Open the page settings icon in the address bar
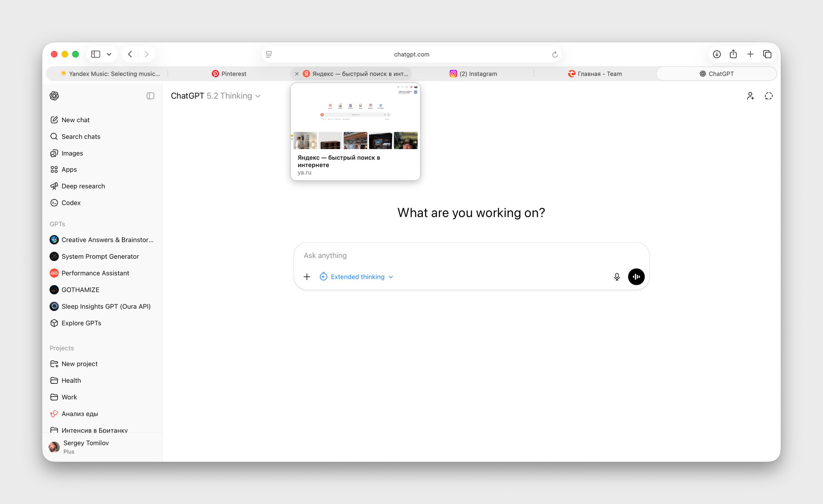Image resolution: width=823 pixels, height=504 pixels. [x=269, y=54]
